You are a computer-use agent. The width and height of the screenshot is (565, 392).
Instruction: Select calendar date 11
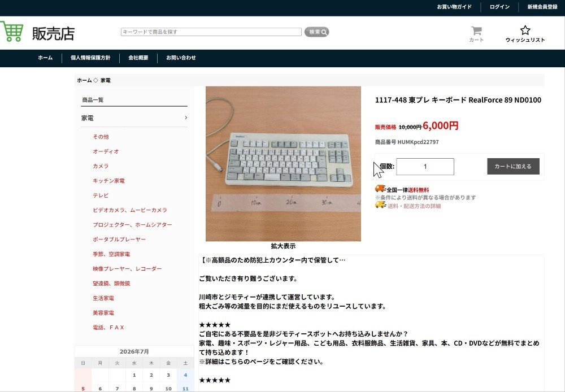click(x=185, y=389)
